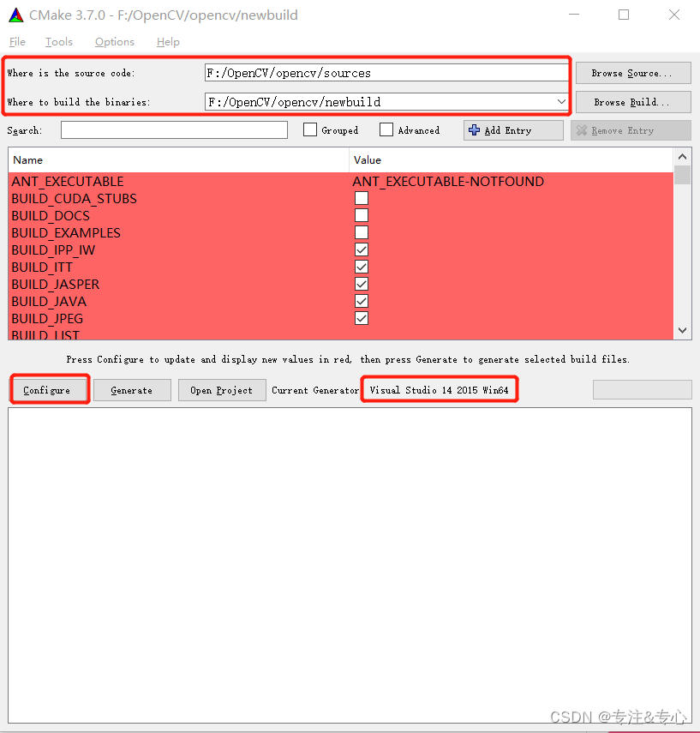700x733 pixels.
Task: Focus the Search input field
Action: click(174, 130)
